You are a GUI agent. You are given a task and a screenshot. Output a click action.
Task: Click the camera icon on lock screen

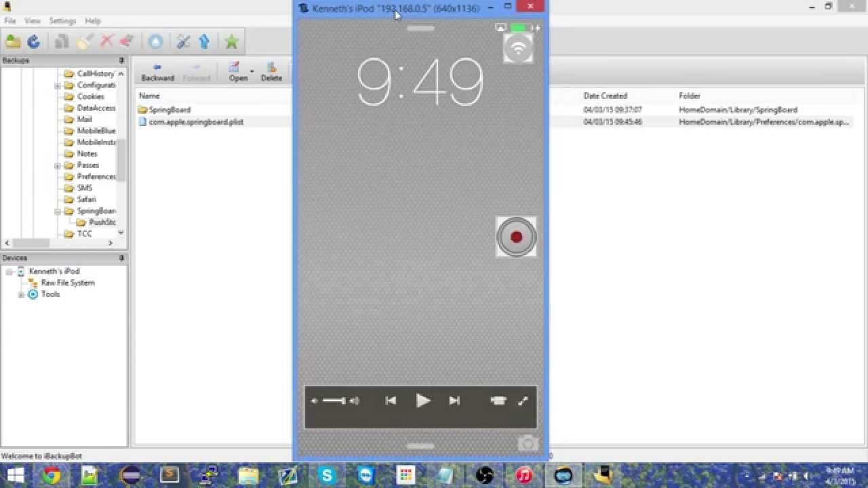(x=528, y=444)
